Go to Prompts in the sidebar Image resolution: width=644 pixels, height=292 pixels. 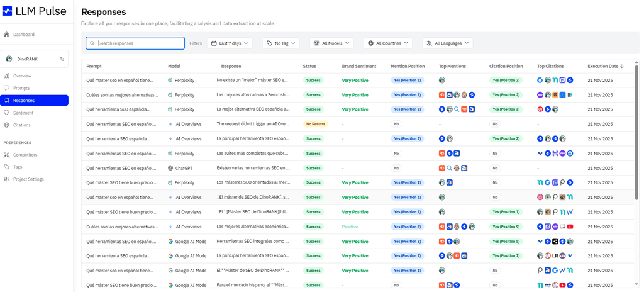tap(21, 88)
